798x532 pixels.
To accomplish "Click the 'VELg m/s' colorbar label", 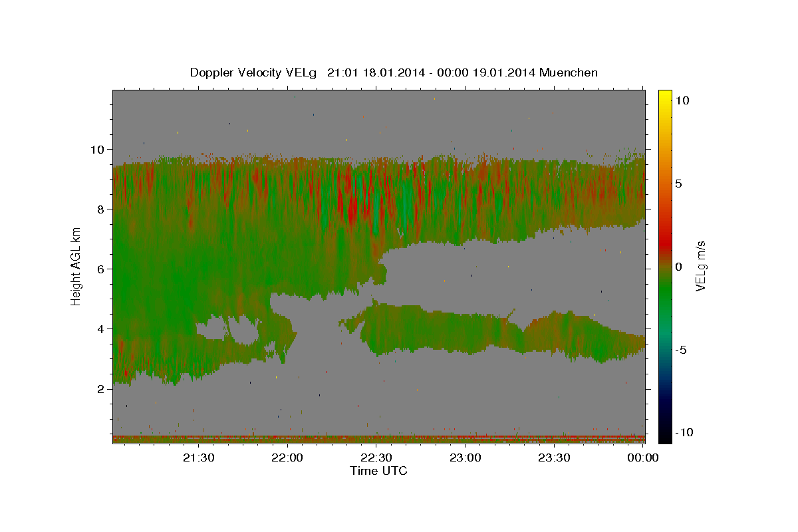I will tap(700, 266).
